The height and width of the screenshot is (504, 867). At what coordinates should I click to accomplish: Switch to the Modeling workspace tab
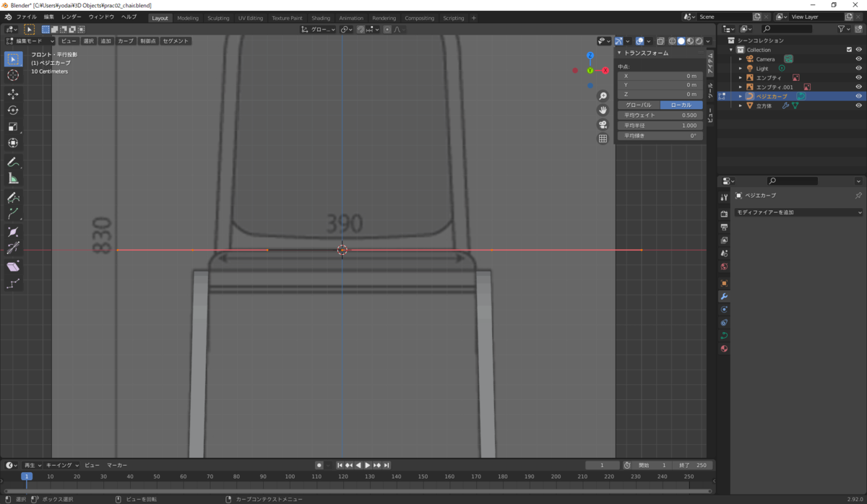[x=188, y=18]
